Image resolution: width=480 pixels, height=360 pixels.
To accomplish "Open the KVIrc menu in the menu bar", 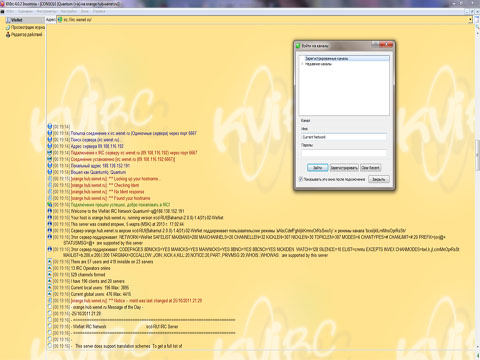I will tap(10, 11).
